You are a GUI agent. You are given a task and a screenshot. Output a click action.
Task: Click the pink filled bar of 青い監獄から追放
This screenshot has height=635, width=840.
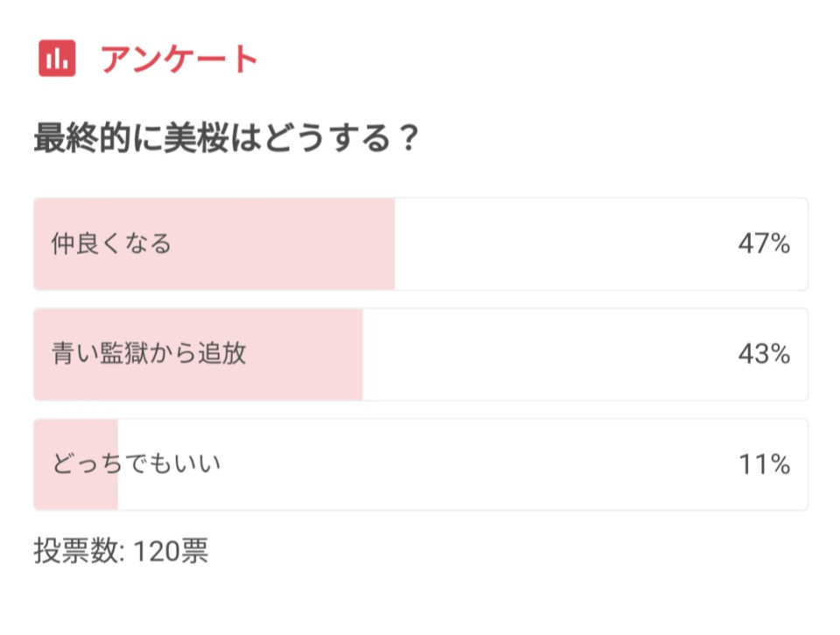[x=199, y=354]
